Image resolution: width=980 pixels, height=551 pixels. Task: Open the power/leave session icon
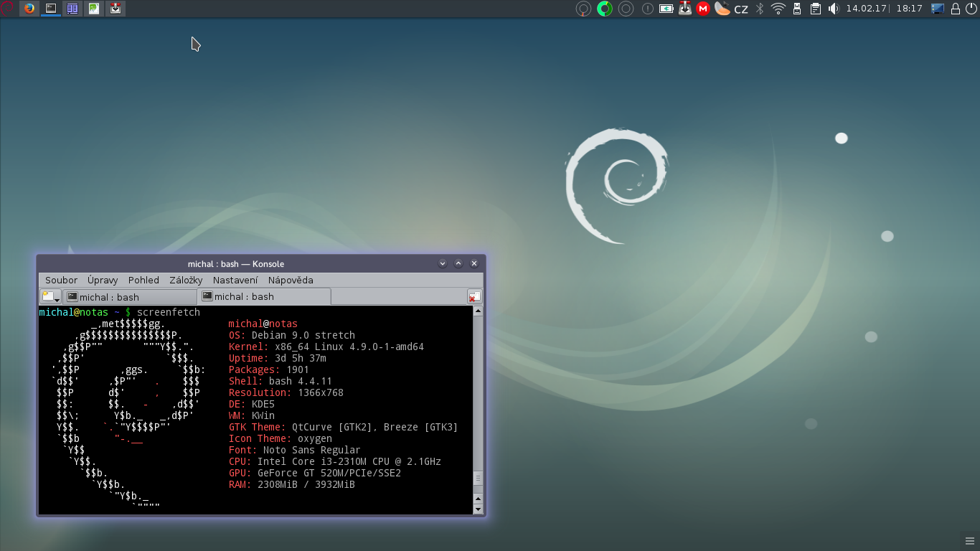coord(971,9)
